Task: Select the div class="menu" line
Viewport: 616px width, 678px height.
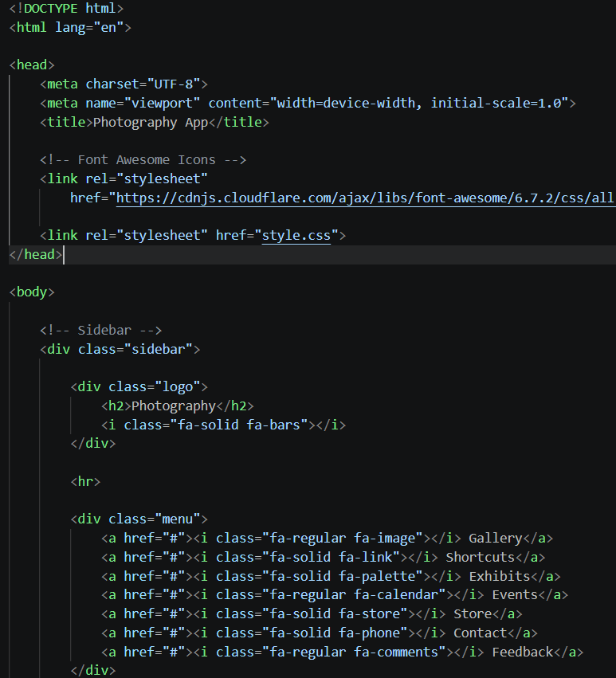Action: click(x=139, y=519)
